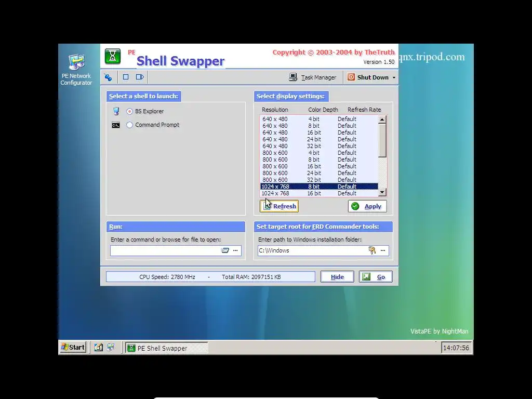Image resolution: width=532 pixels, height=399 pixels.
Task: Select 1024 x 768 16 bit display mode
Action: click(319, 193)
